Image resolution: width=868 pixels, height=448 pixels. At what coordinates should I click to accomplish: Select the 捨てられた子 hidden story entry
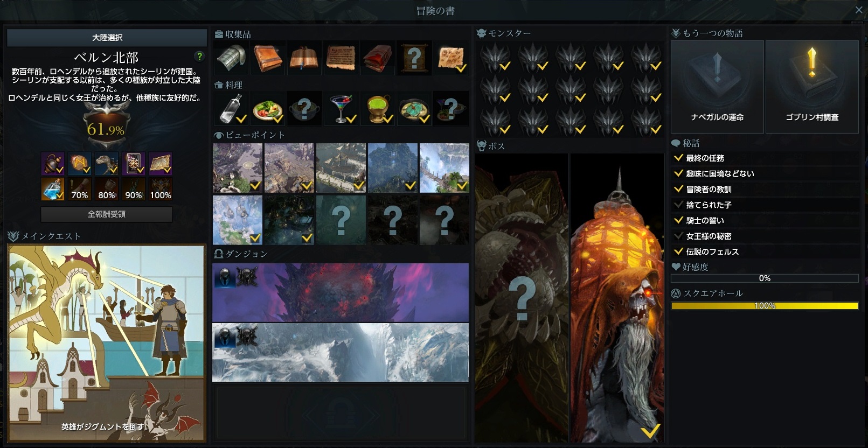(x=765, y=205)
